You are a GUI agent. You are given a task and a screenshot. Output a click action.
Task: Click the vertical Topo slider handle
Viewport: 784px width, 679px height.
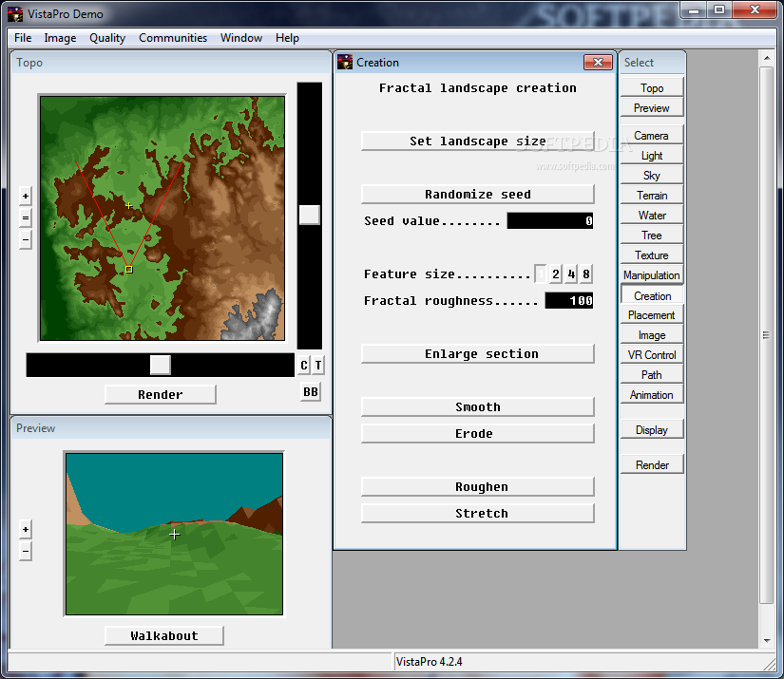click(x=310, y=215)
